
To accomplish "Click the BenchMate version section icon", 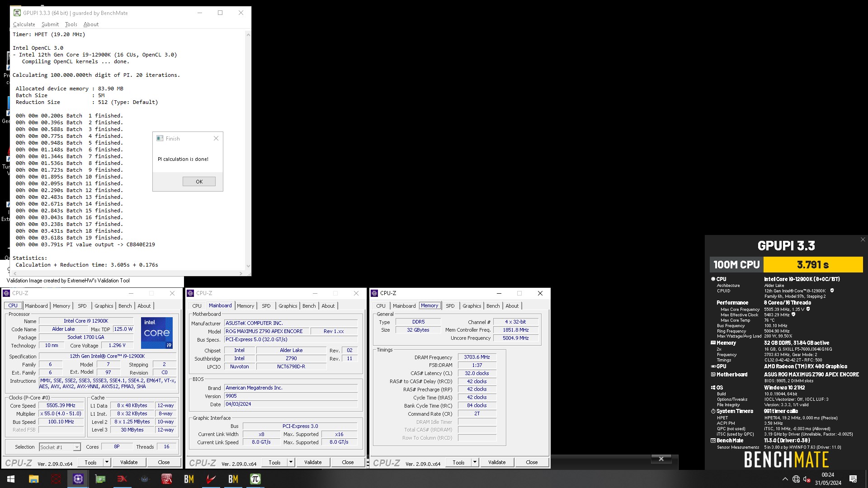I will (x=713, y=441).
